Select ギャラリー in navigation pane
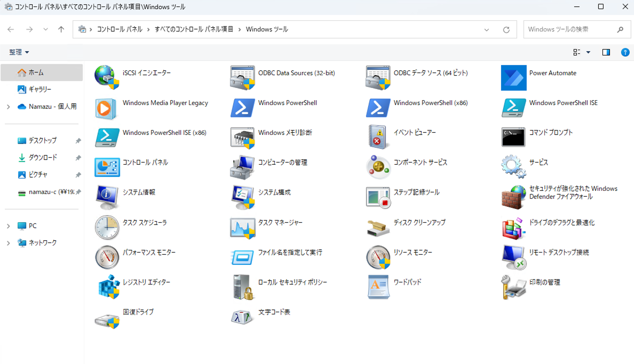 (x=39, y=89)
